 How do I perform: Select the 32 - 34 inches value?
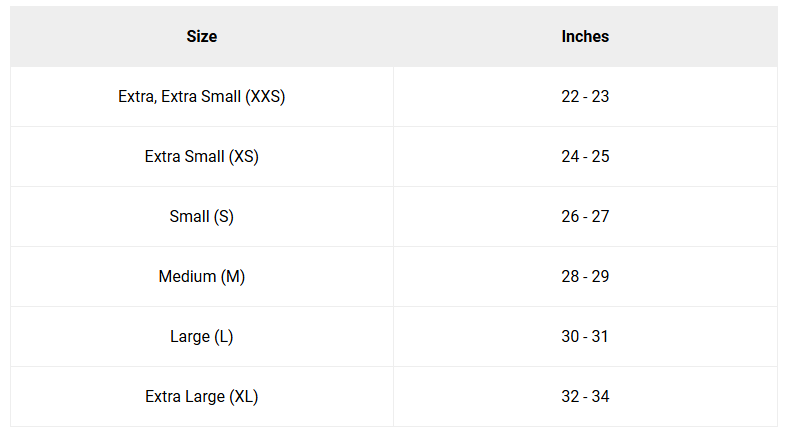[585, 397]
